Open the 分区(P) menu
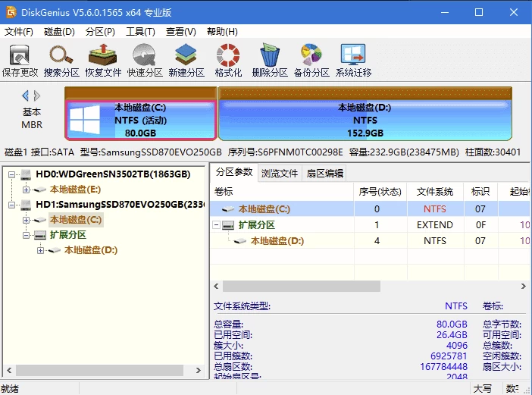The width and height of the screenshot is (532, 395). 100,32
